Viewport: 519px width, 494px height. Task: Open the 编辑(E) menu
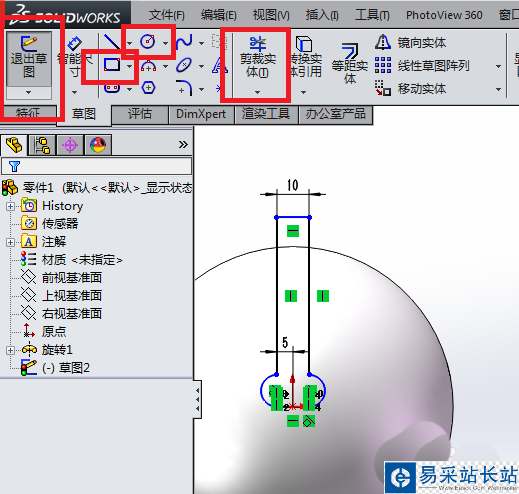pos(219,15)
